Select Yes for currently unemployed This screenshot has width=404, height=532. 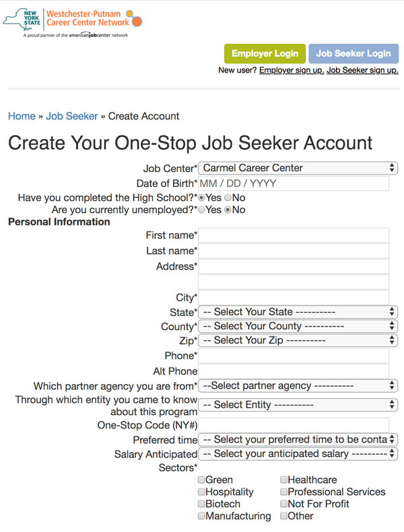(201, 210)
